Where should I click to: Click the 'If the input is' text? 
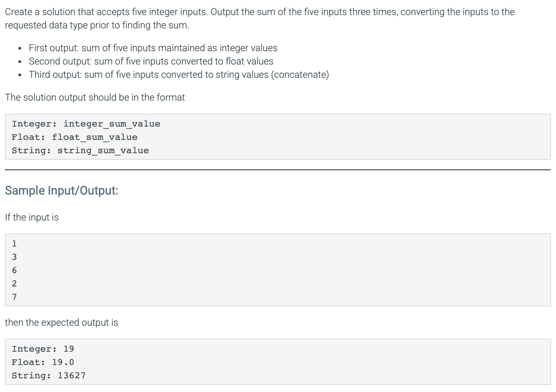click(x=32, y=217)
